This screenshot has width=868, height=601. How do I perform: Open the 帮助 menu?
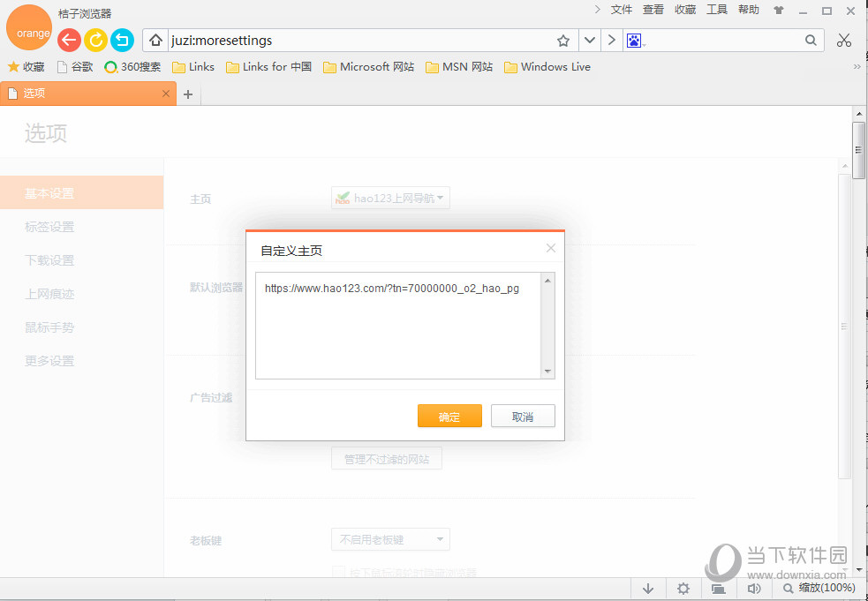[748, 10]
